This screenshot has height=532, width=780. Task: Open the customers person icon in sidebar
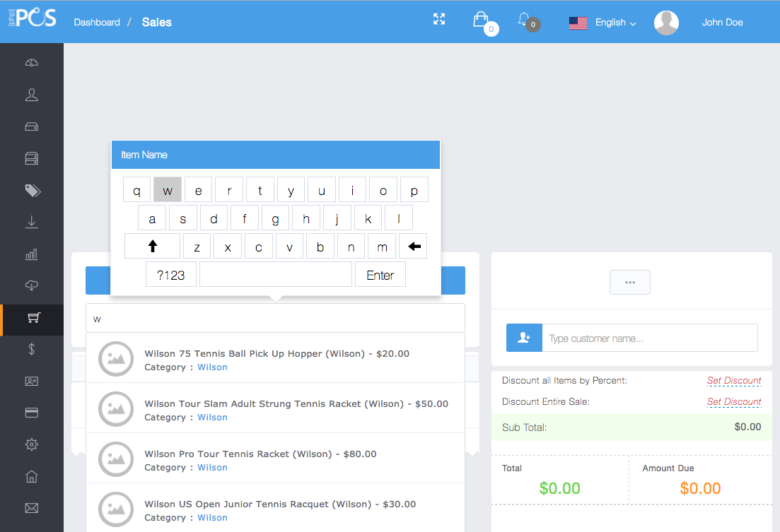[x=31, y=95]
